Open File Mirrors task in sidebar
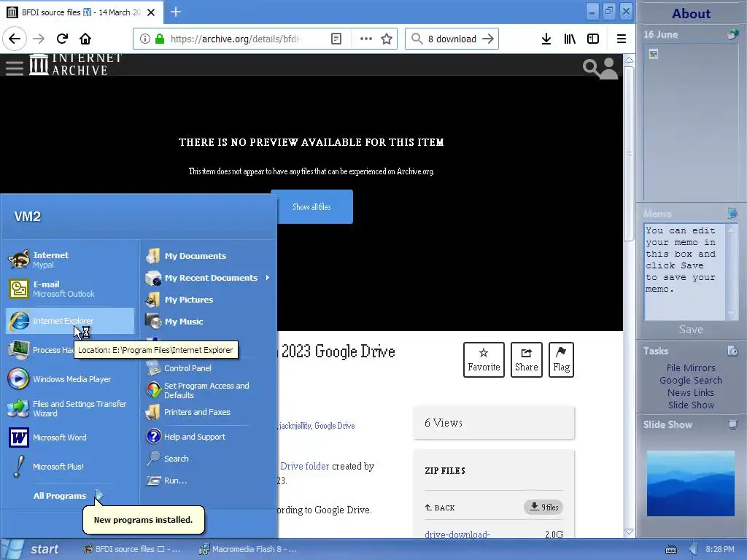Screen dimensions: 747x560 [x=691, y=367]
